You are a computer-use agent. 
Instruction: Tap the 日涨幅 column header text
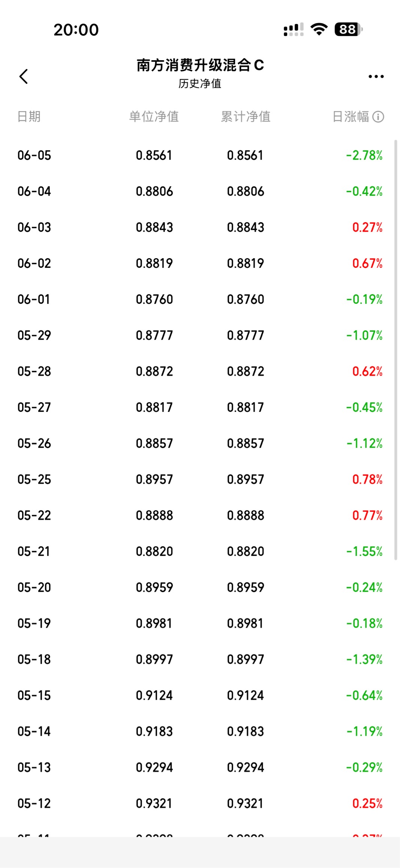click(x=351, y=117)
